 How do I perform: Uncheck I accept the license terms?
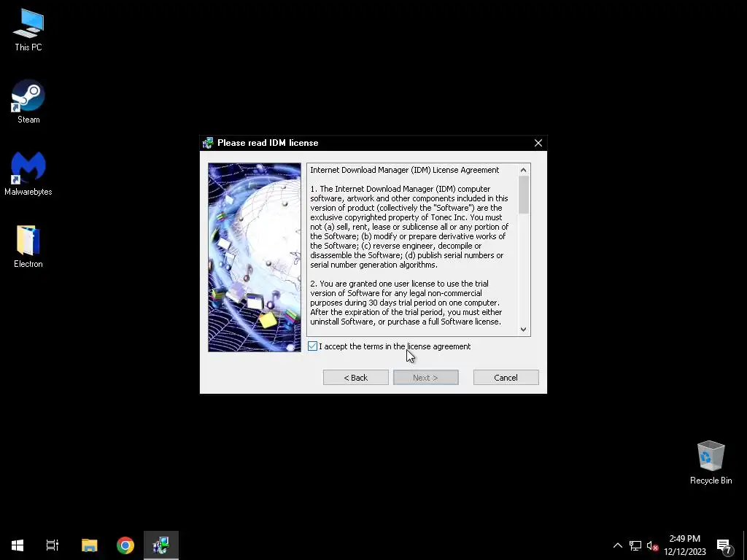(312, 346)
